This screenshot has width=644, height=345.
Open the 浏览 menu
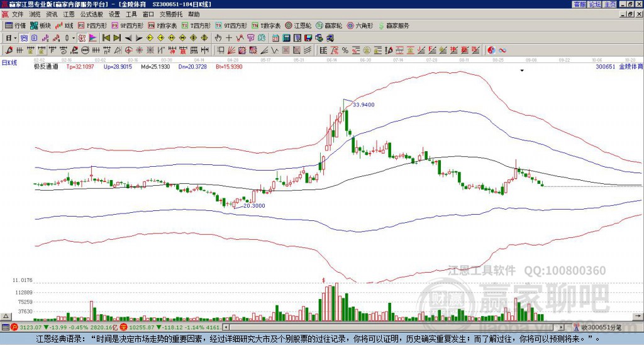tap(35, 14)
